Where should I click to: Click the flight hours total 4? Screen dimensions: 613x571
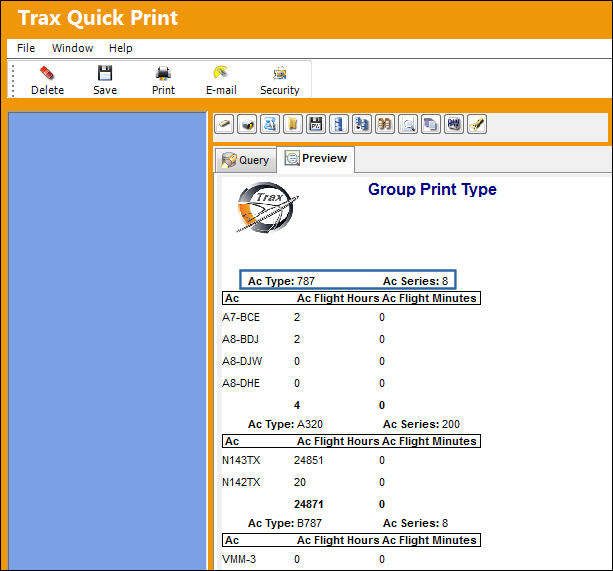297,405
